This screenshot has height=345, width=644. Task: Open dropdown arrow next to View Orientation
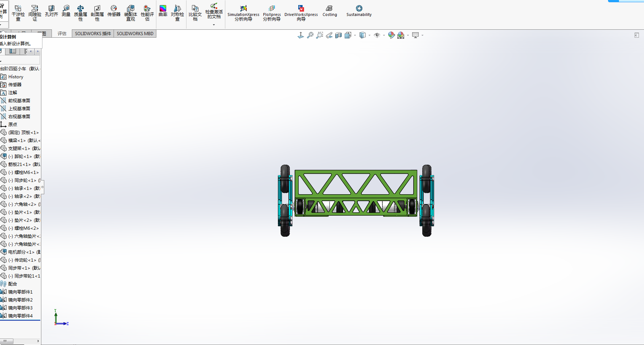tap(355, 35)
